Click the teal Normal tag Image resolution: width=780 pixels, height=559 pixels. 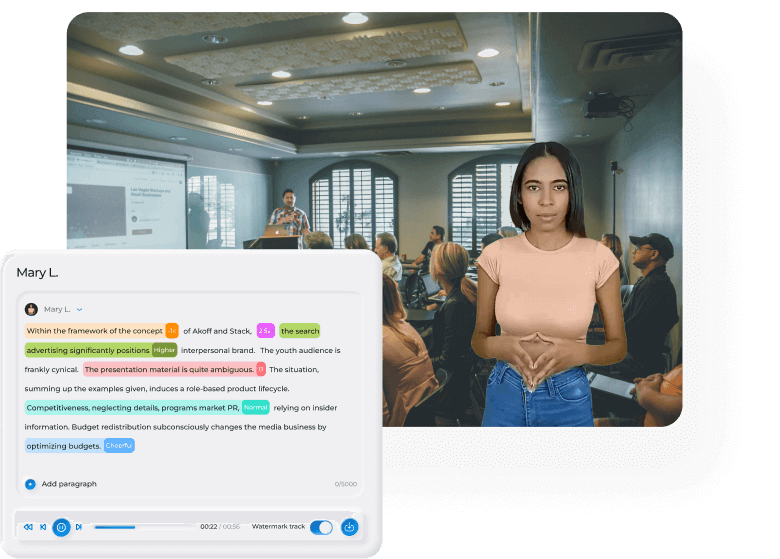tap(256, 407)
